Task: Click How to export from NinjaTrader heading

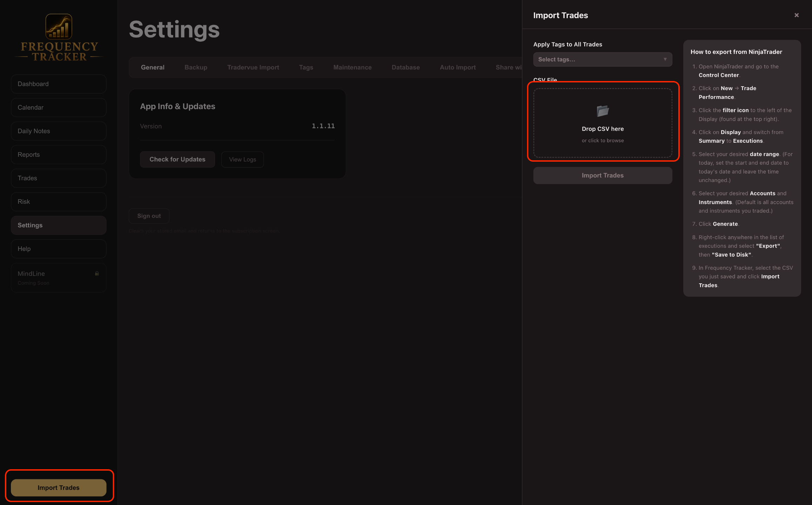Action: (736, 52)
